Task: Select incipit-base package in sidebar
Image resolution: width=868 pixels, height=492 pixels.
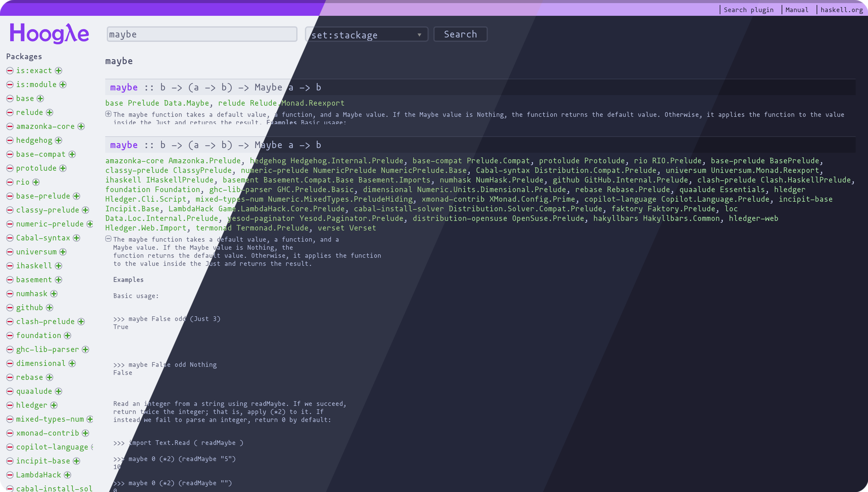Action: (x=43, y=461)
